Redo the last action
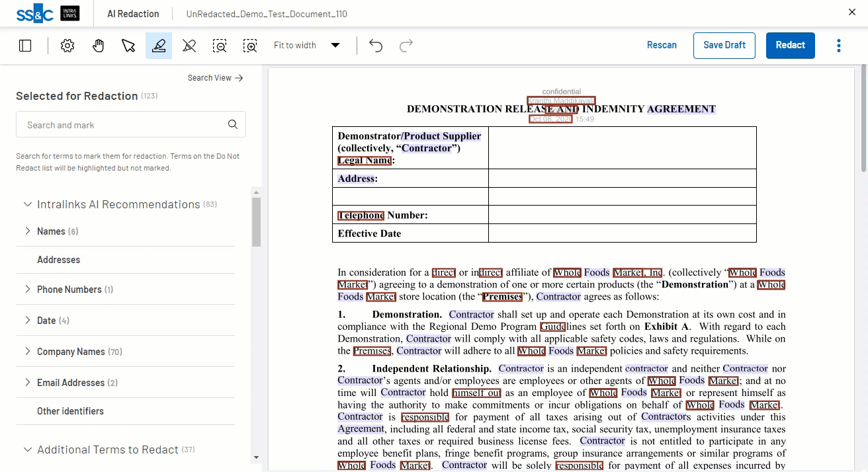This screenshot has width=868, height=472. pyautogui.click(x=406, y=46)
